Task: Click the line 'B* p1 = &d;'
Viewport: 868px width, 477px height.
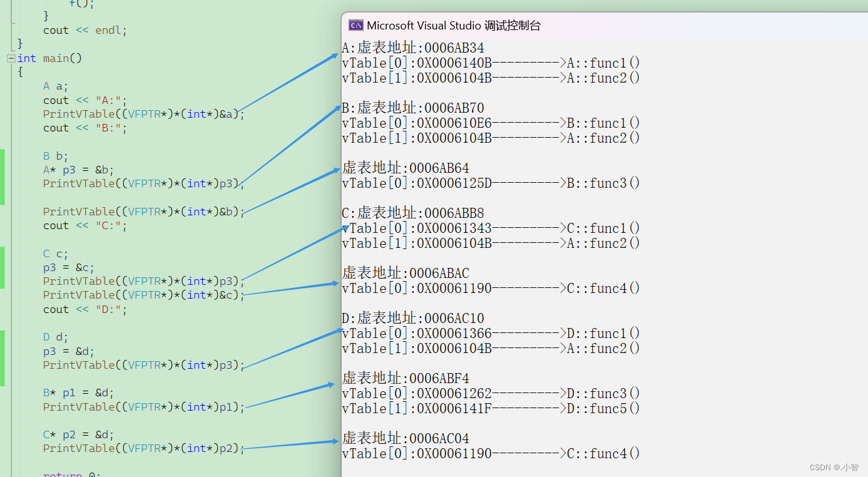Action: pos(78,393)
